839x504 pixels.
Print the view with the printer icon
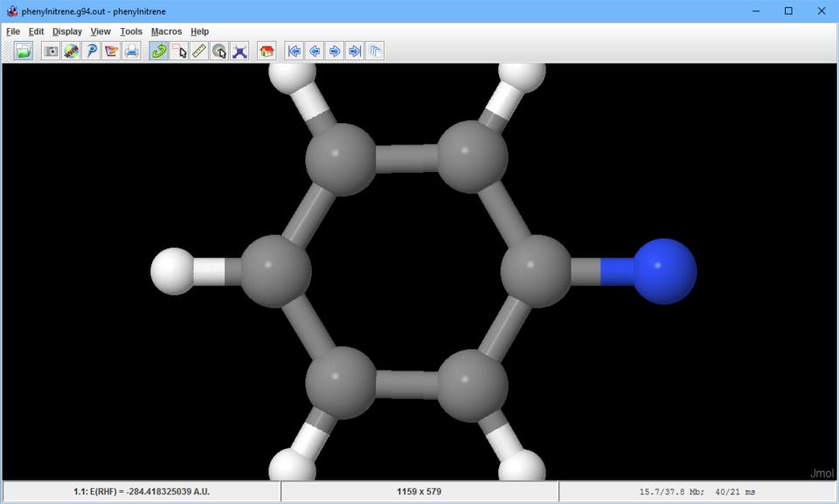click(x=131, y=52)
